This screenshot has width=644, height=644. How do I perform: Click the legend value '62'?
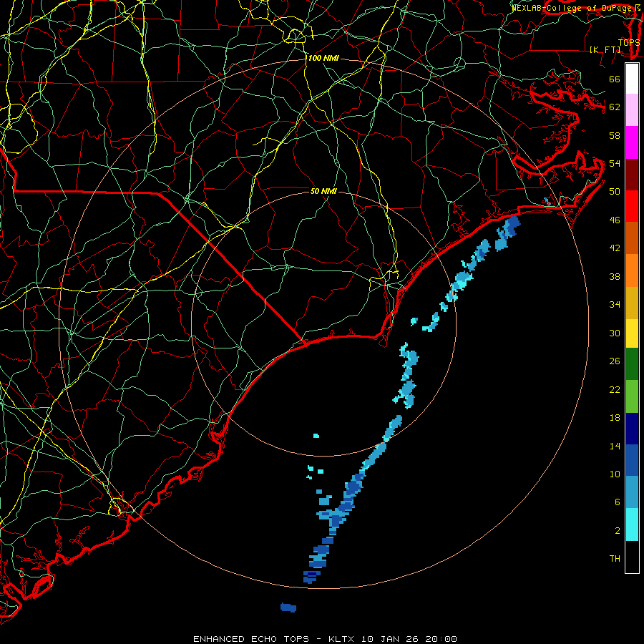(615, 107)
